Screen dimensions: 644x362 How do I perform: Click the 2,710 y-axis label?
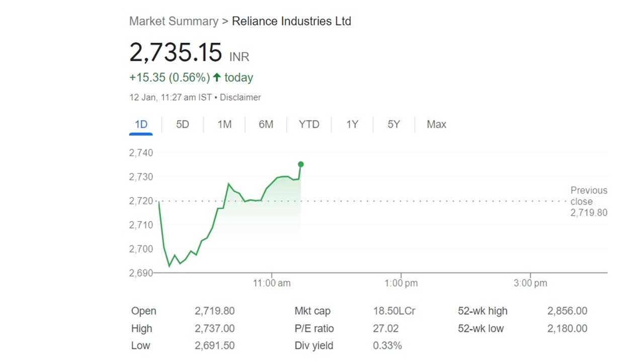pyautogui.click(x=141, y=225)
